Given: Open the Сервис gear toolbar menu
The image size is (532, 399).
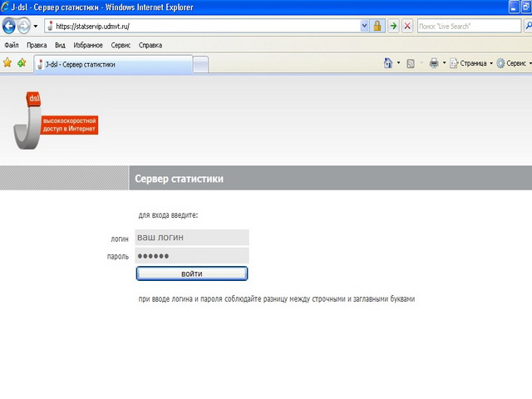Looking at the screenshot, I should click(514, 63).
